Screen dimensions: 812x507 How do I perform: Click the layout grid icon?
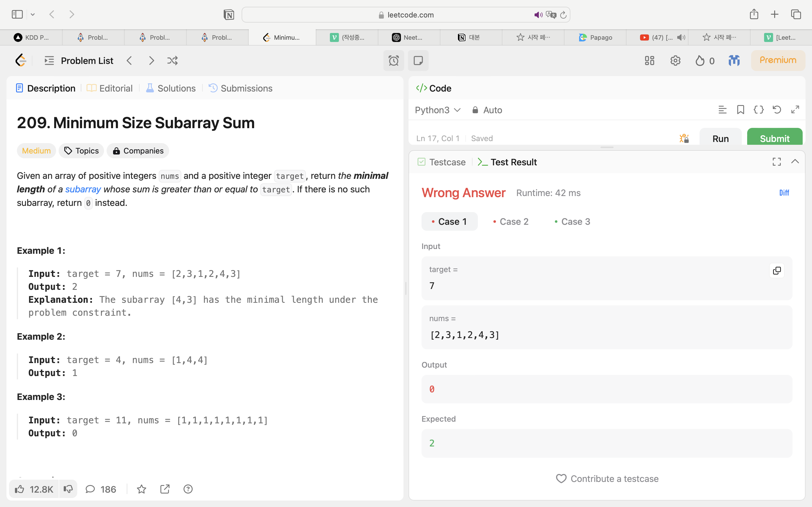pos(649,61)
